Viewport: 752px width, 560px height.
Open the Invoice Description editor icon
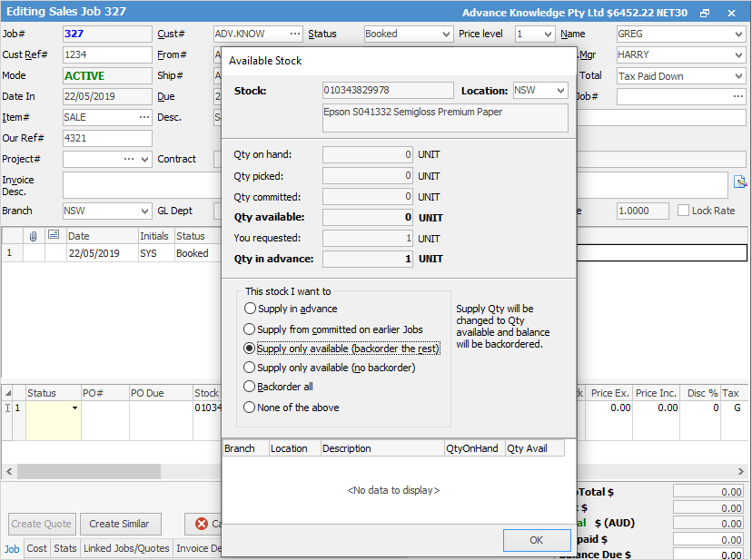(741, 181)
